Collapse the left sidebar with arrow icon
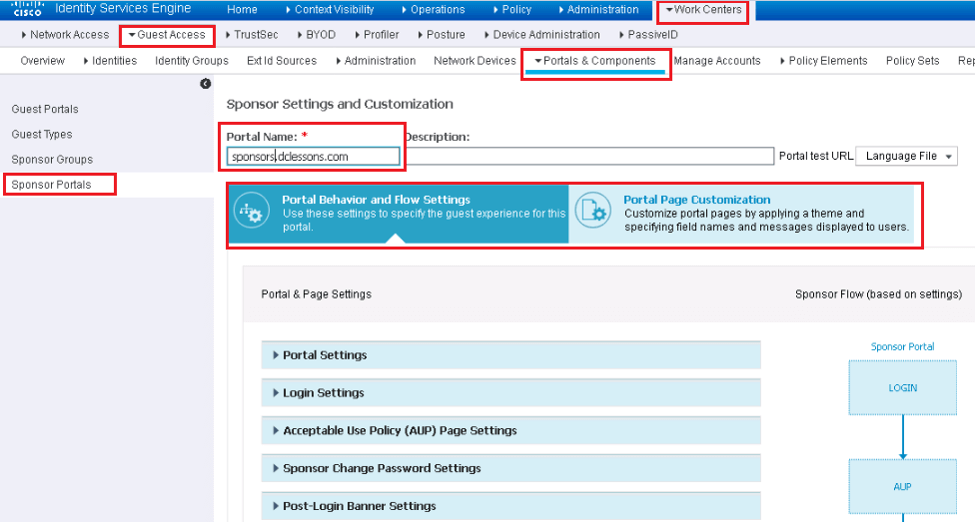 (x=205, y=83)
